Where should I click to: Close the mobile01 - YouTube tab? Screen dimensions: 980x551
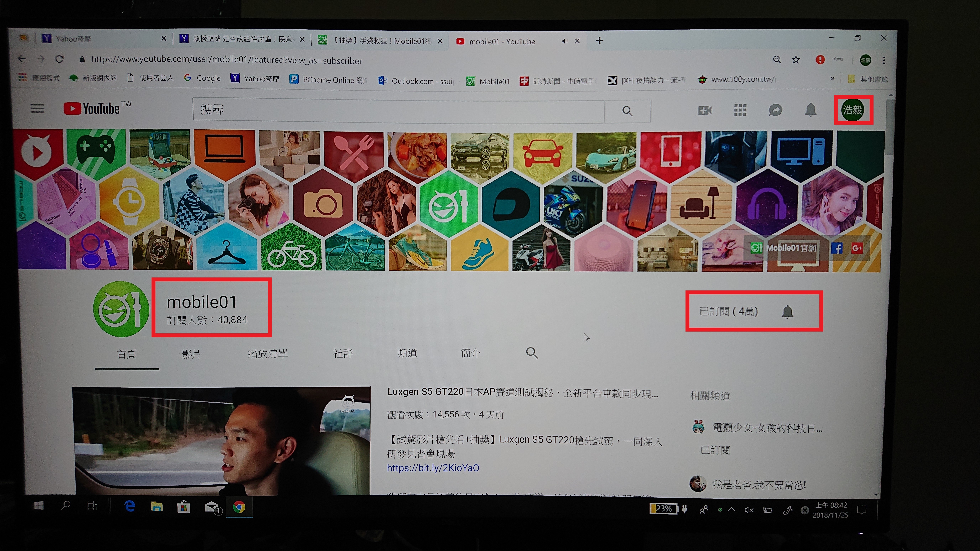pyautogui.click(x=577, y=41)
